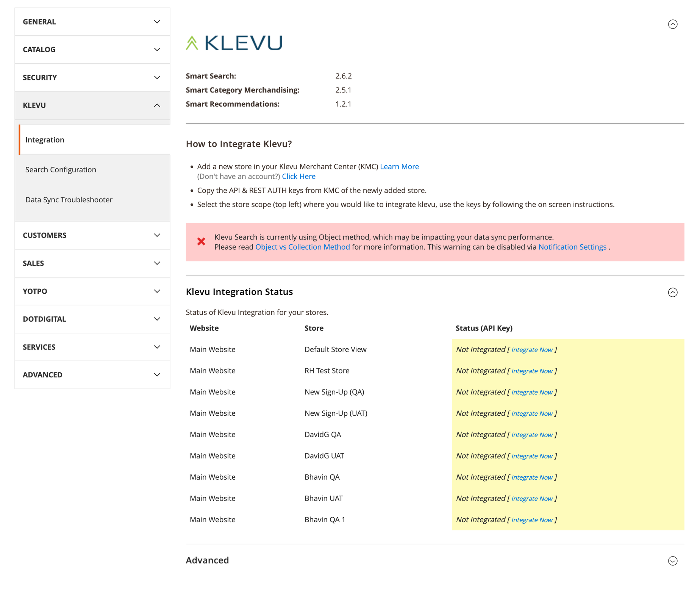Integrate Now for Bhavin QA 1

(532, 520)
